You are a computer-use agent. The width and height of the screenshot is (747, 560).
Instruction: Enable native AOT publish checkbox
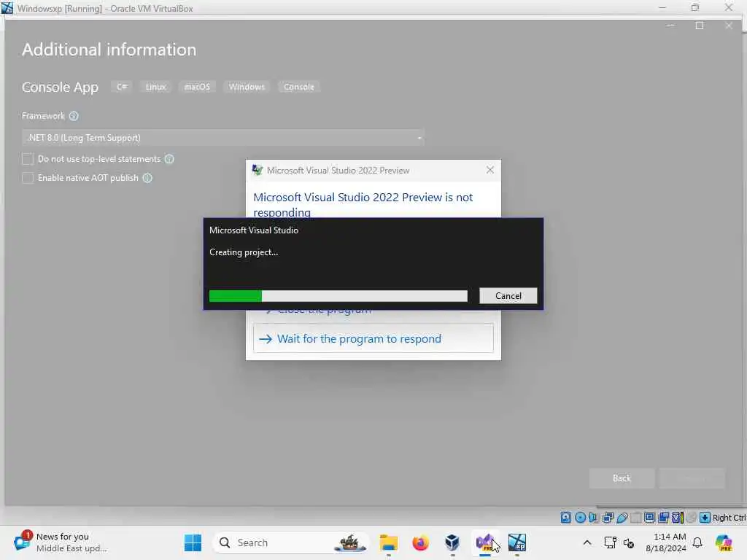[28, 178]
